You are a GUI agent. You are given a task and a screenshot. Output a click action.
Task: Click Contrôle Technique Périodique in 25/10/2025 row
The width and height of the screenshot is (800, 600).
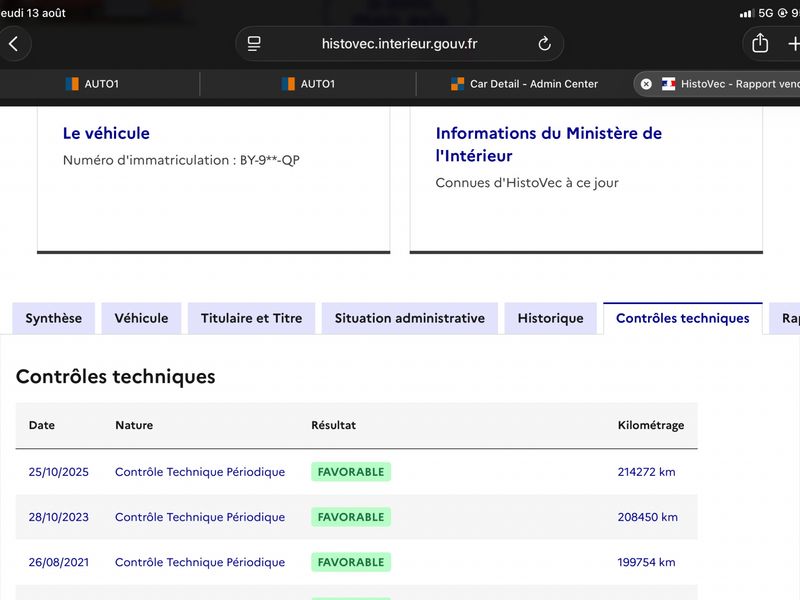(x=200, y=472)
